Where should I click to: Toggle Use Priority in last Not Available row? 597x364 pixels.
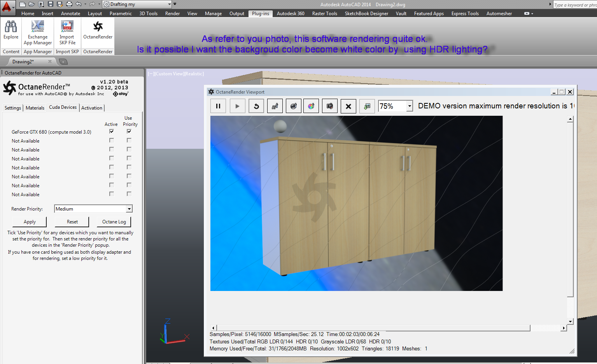coord(129,194)
